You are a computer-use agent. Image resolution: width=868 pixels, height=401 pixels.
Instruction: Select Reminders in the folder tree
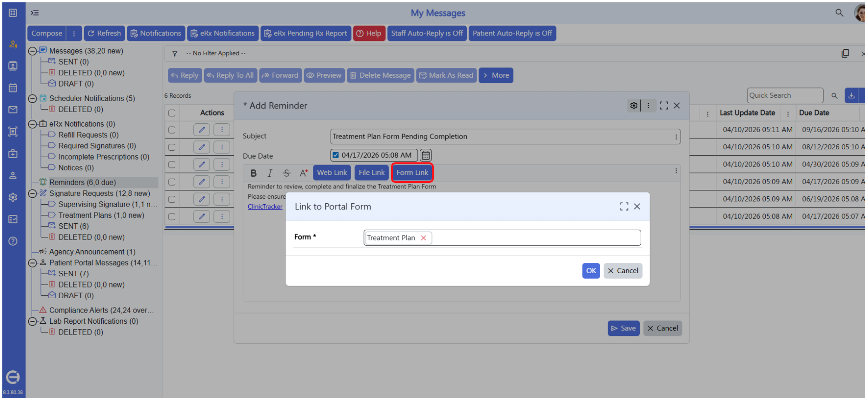pyautogui.click(x=82, y=182)
